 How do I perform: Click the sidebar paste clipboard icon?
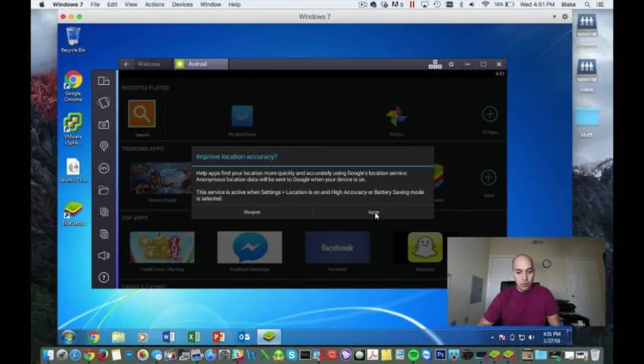(x=104, y=234)
